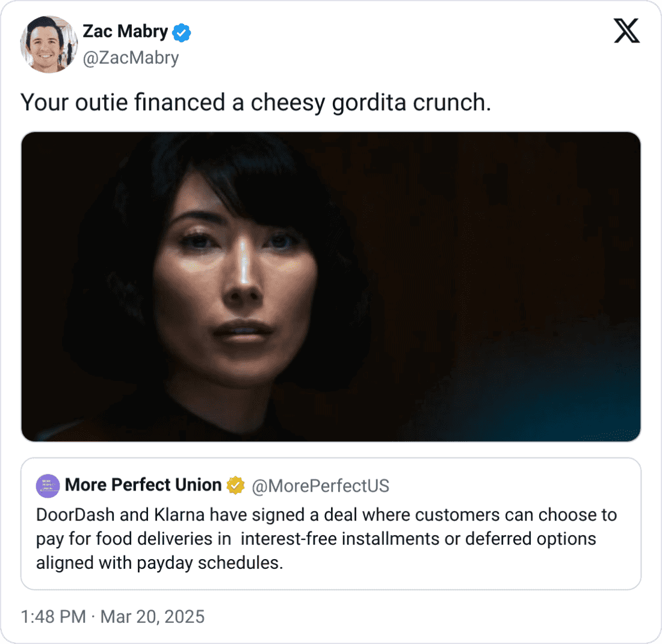Image resolution: width=662 pixels, height=644 pixels.
Task: Click More Perfect Union's gold verified badge
Action: pyautogui.click(x=235, y=485)
